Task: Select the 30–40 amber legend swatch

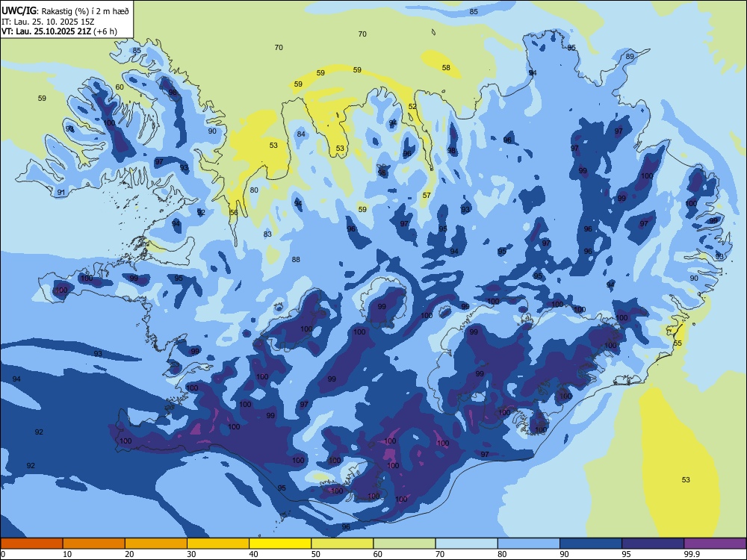Action: tap(218, 544)
